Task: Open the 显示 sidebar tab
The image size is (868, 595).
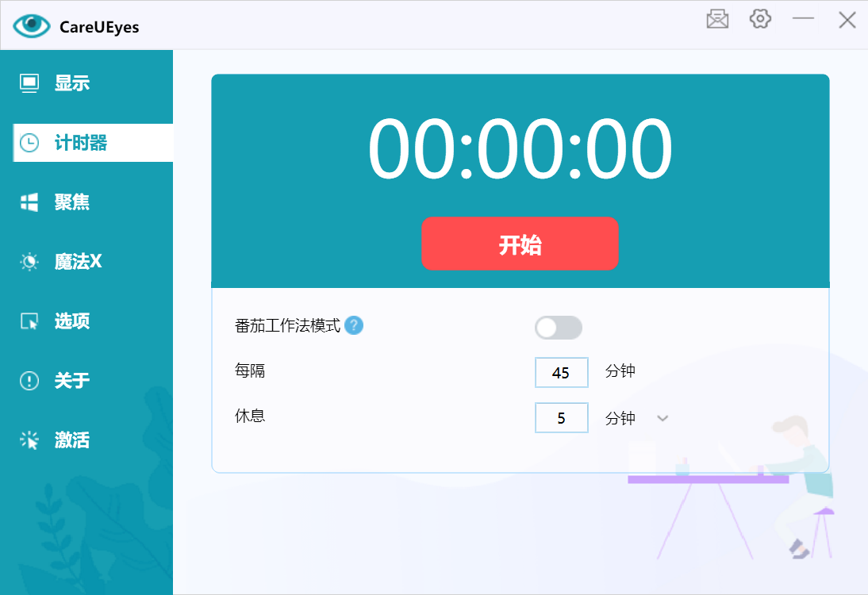Action: point(86,83)
